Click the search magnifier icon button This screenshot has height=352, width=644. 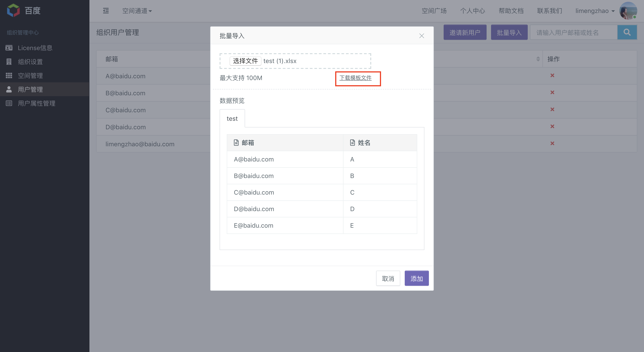pyautogui.click(x=627, y=32)
